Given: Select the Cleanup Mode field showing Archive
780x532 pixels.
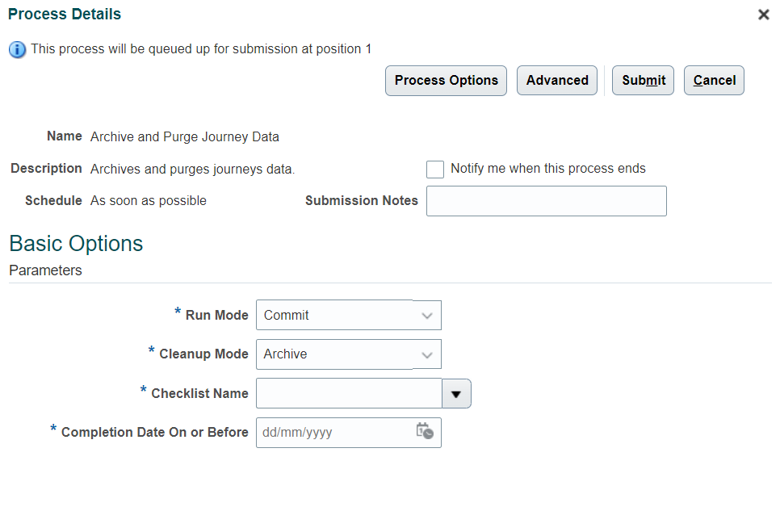Looking at the screenshot, I should tap(339, 354).
